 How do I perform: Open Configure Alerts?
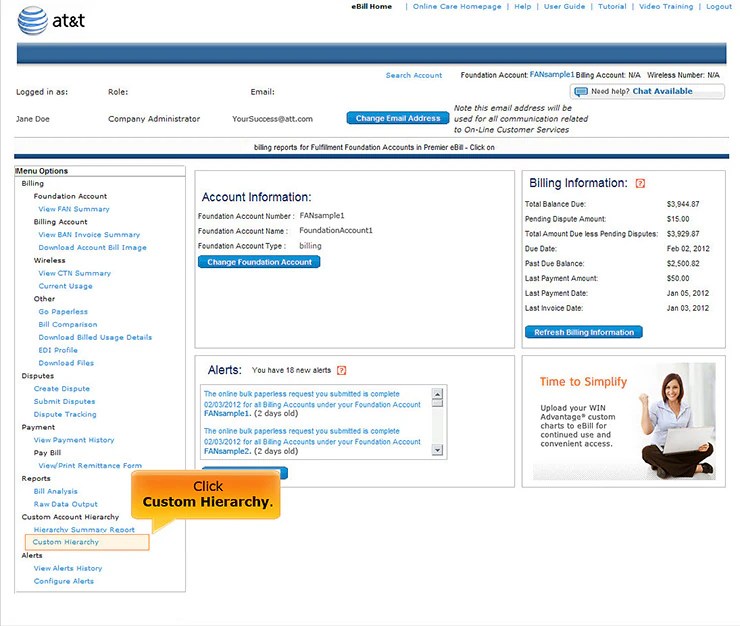coord(64,581)
